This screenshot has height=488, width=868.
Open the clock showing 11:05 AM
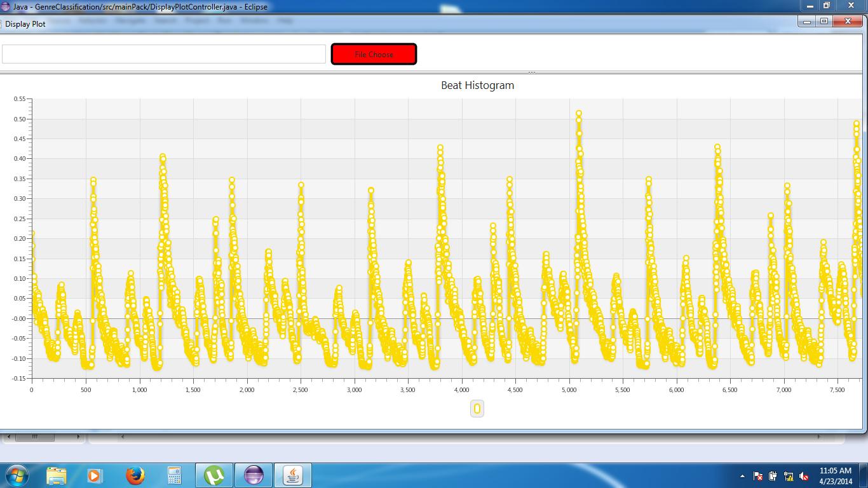[x=835, y=475]
